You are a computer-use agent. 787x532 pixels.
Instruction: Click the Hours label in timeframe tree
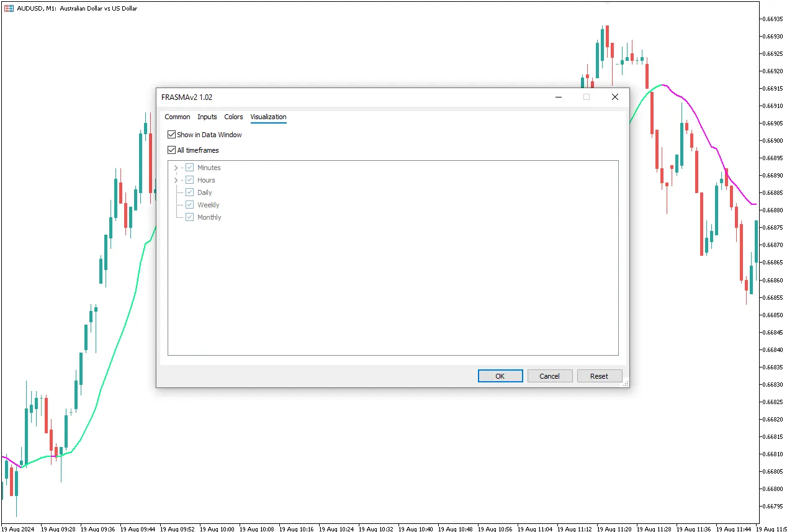pyautogui.click(x=206, y=180)
